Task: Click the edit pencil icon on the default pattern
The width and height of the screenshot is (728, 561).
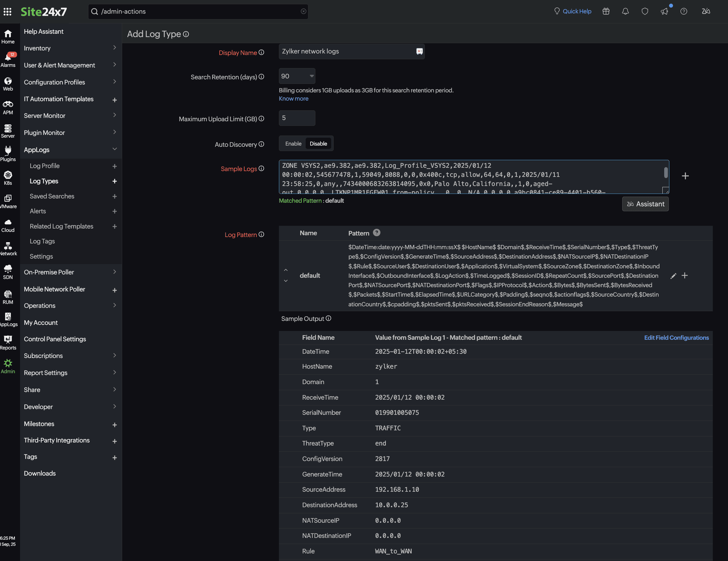Action: click(x=674, y=276)
